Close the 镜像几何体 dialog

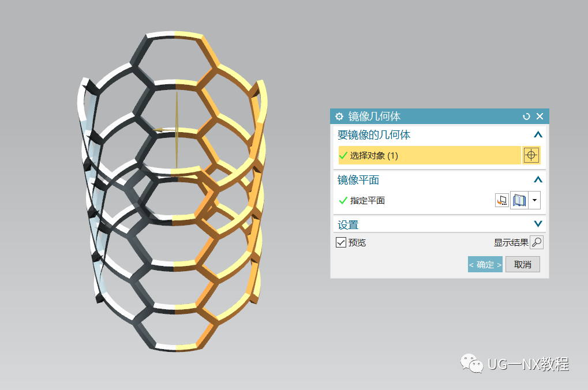(540, 117)
